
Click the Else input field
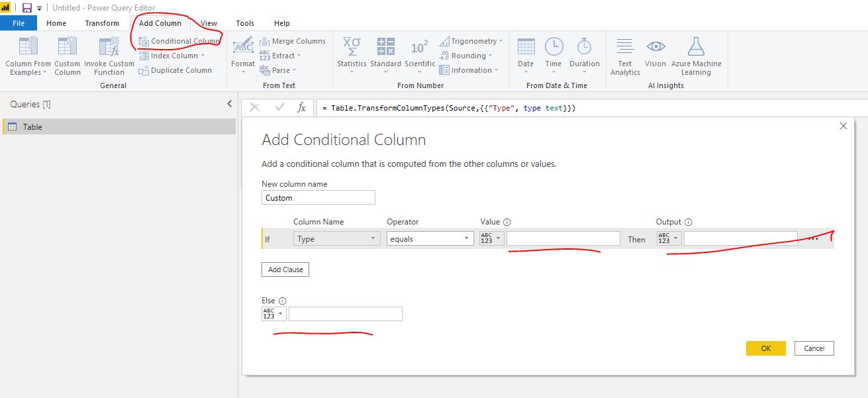(x=346, y=314)
